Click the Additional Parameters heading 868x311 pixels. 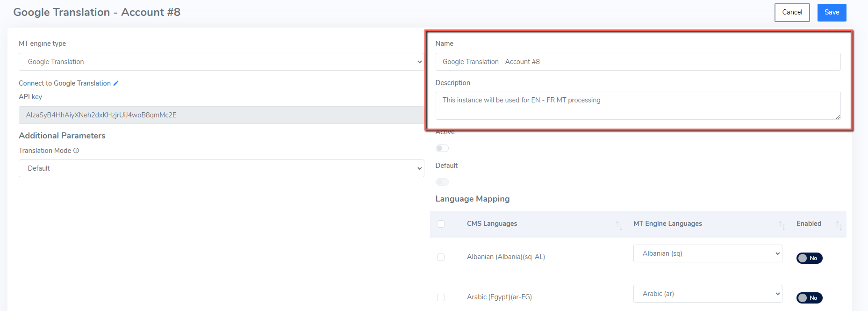(x=62, y=136)
